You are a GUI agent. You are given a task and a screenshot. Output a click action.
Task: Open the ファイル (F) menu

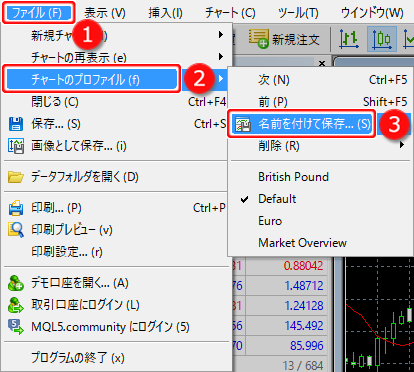pos(38,13)
